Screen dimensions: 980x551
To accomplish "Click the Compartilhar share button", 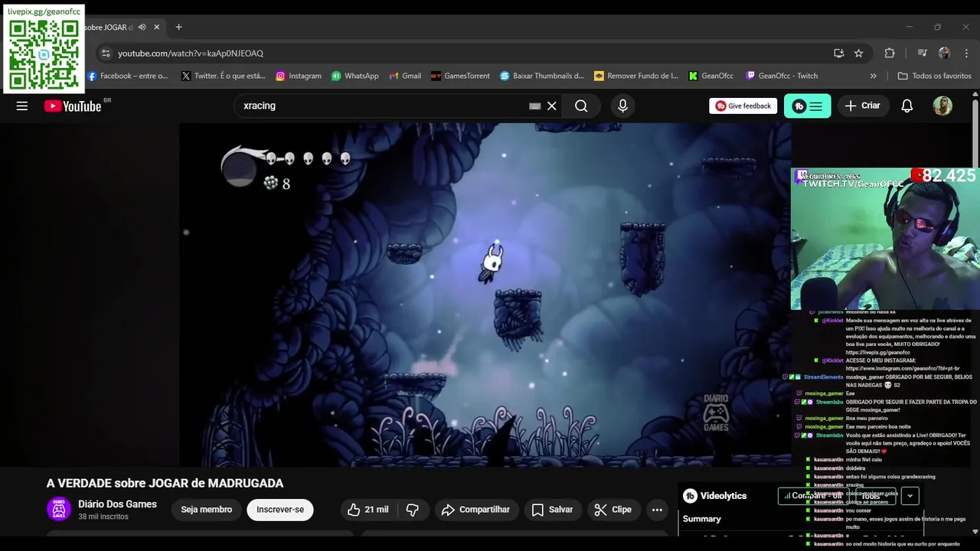I will 477,510.
